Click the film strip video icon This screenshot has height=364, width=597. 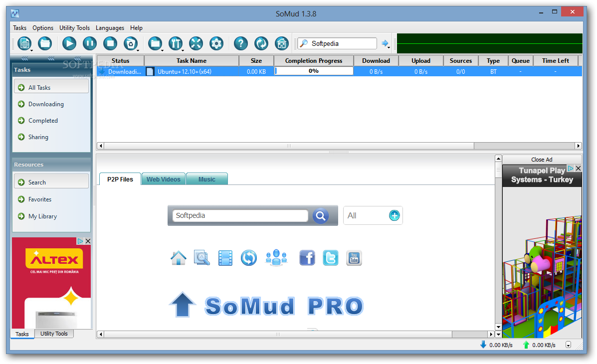(x=225, y=258)
